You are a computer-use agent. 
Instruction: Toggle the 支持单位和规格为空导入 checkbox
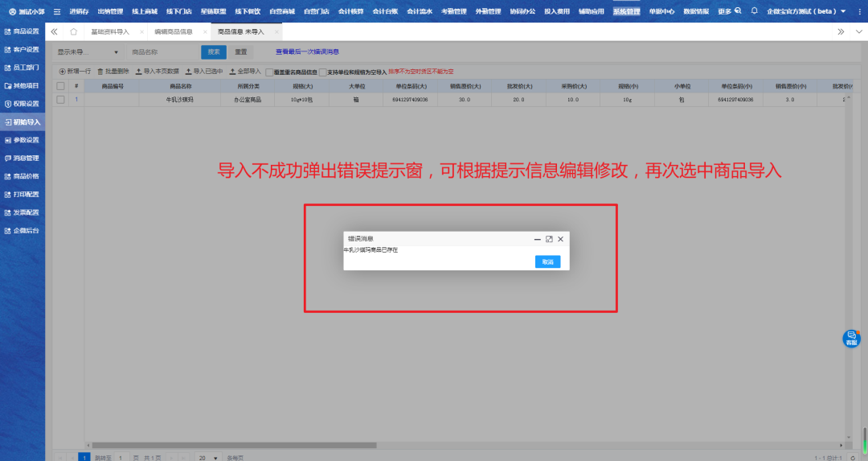click(323, 72)
